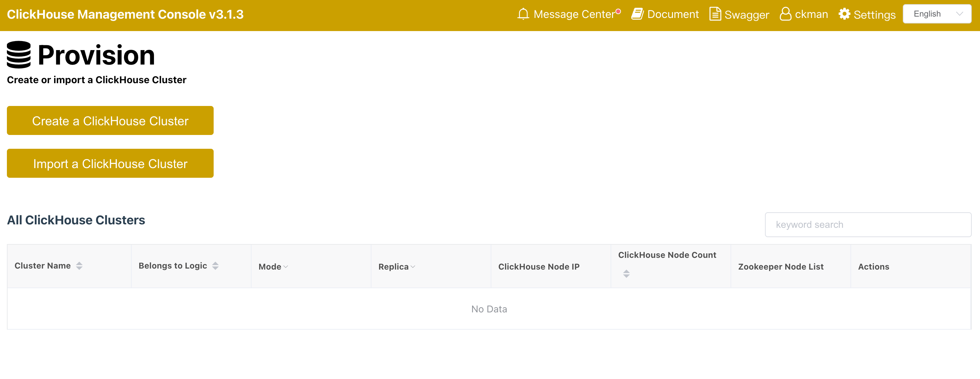Open the Document book icon
Viewport: 980px width, 379px height.
point(637,14)
